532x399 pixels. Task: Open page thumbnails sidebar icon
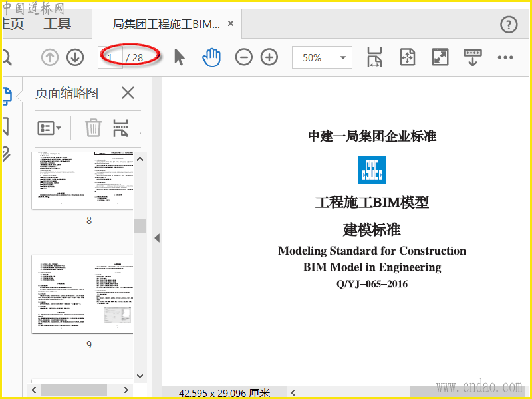point(7,96)
